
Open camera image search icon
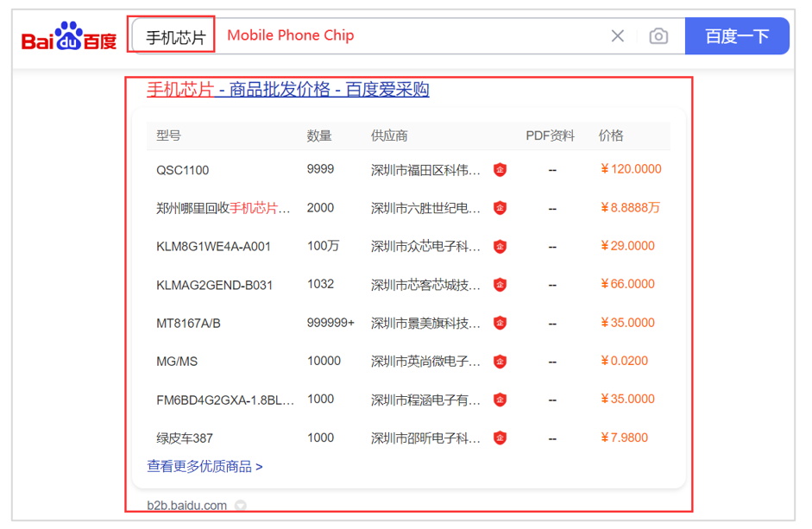click(x=658, y=35)
